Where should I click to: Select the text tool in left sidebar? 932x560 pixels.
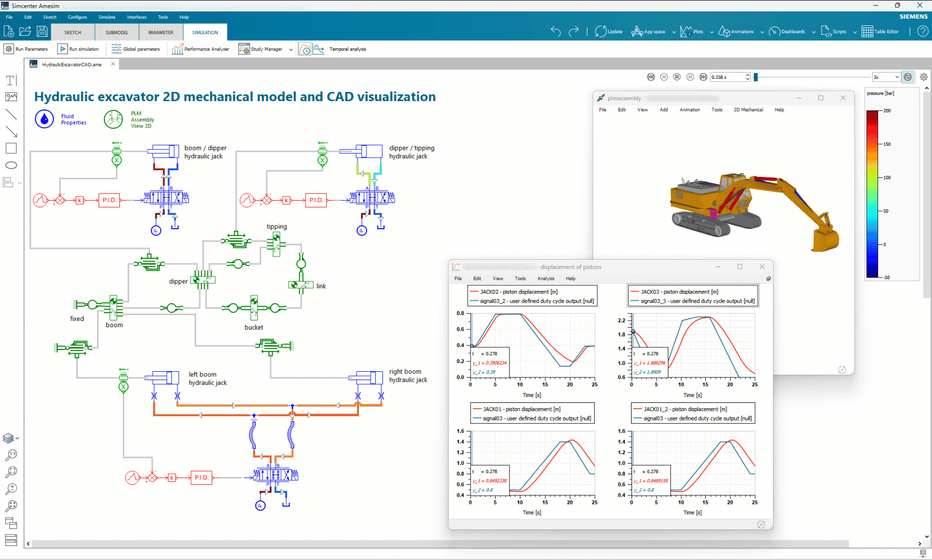(x=11, y=80)
